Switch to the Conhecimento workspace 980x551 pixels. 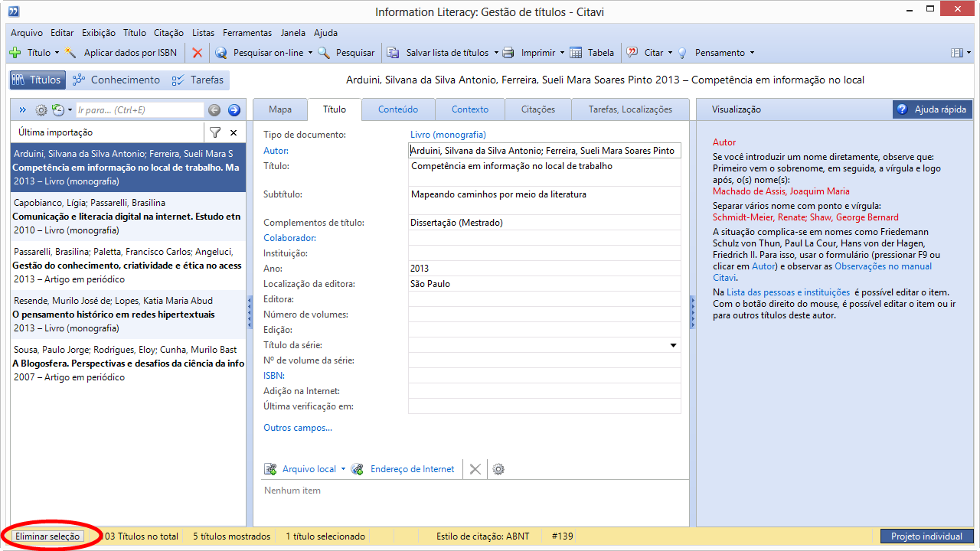coord(116,80)
